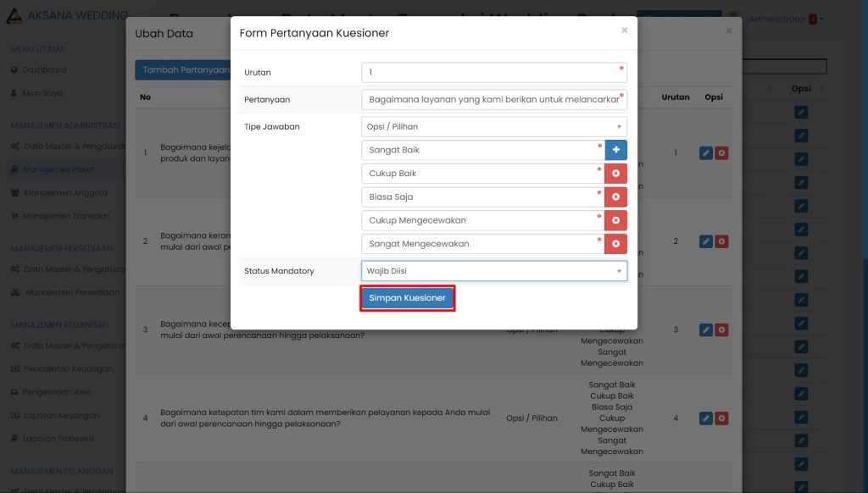The width and height of the screenshot is (868, 493).
Task: Open Laporan Keuangan sidebar menu
Action: click(60, 416)
